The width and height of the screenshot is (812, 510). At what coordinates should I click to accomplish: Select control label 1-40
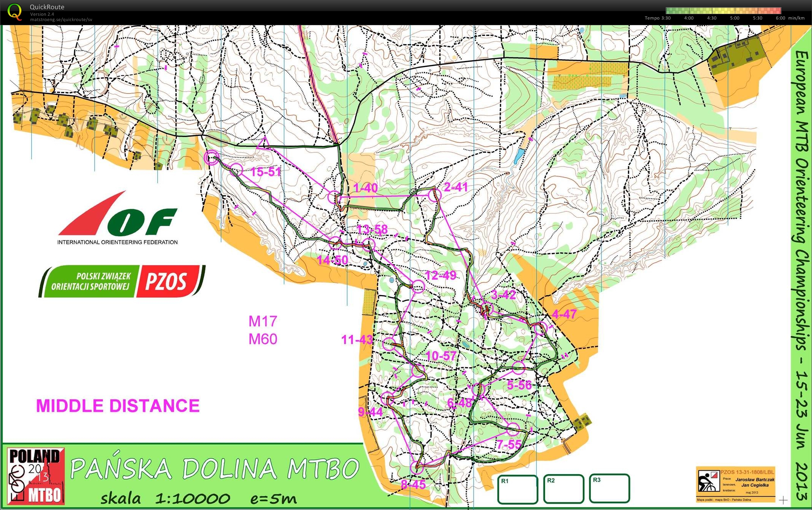click(366, 188)
